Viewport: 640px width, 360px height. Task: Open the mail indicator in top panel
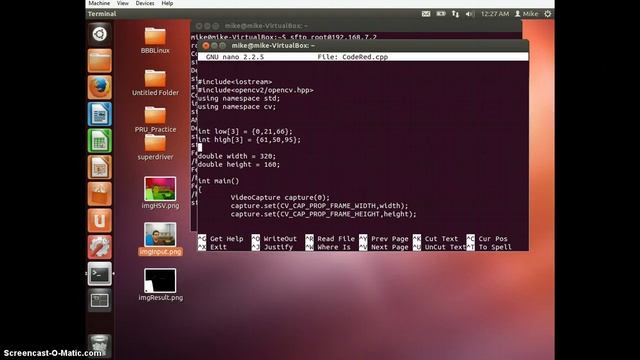coord(426,14)
